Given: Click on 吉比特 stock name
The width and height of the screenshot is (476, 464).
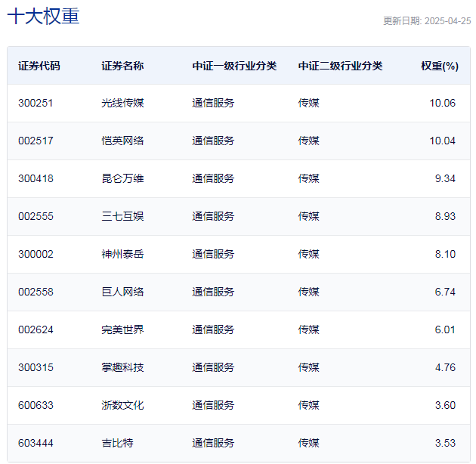Looking at the screenshot, I should pos(117,443).
